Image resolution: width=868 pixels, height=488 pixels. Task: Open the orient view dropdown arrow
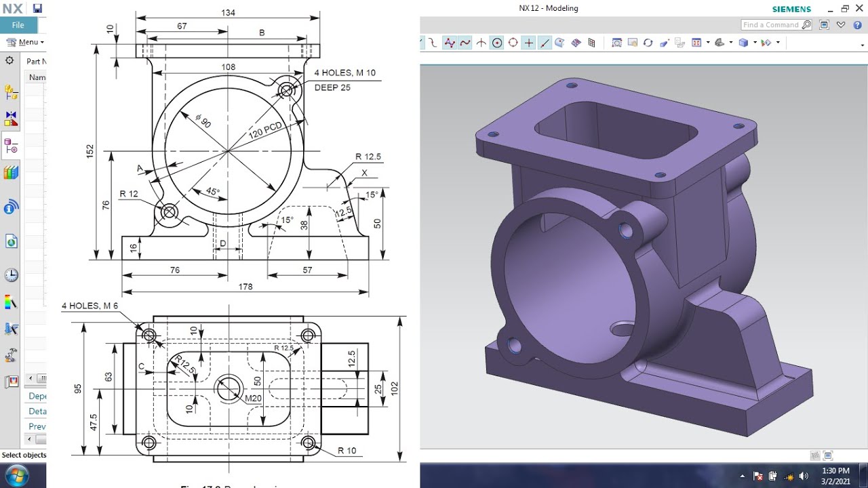(x=708, y=43)
